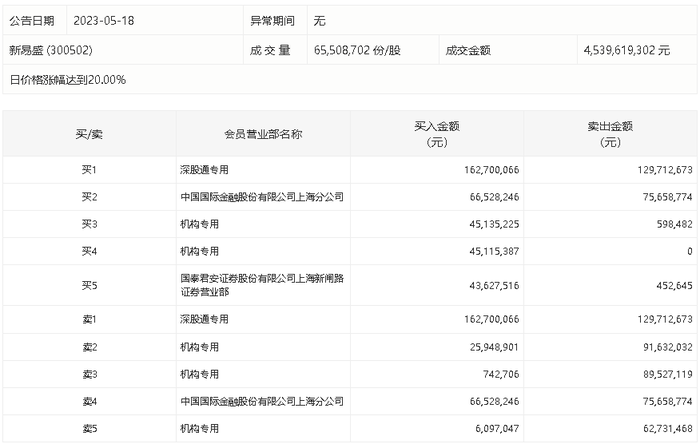Select the 无 value next to 异常期间
Screen dimensions: 700x444
click(x=320, y=21)
